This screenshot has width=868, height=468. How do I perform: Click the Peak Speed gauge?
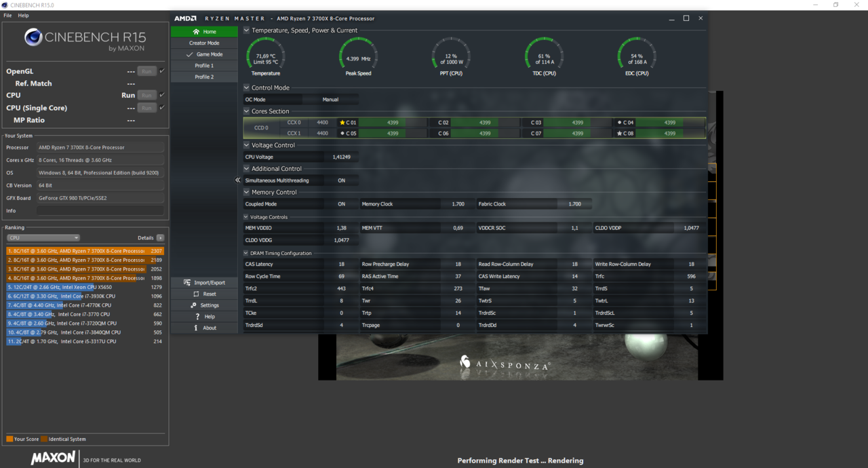click(358, 56)
